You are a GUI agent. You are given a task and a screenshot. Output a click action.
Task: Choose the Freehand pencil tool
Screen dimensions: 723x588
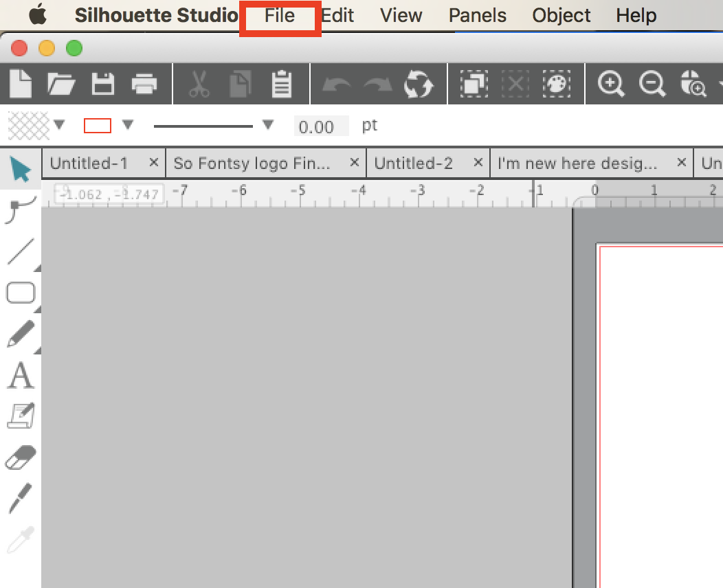(x=21, y=334)
